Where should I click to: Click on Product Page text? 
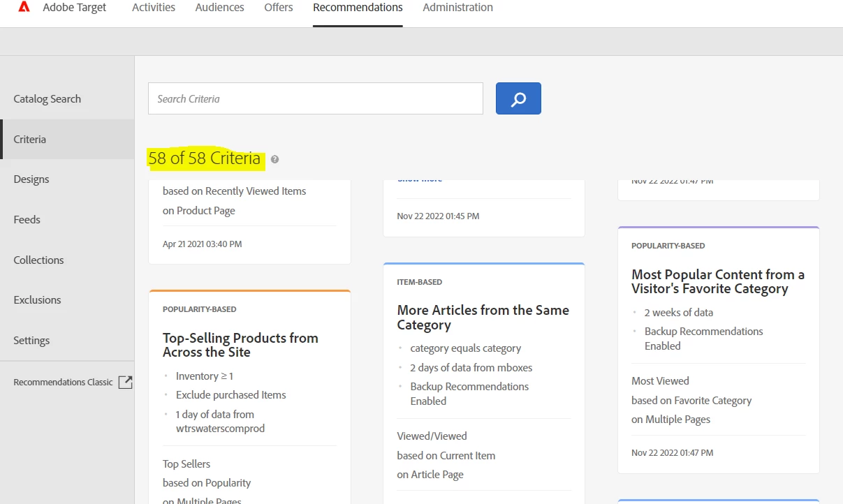pos(199,211)
